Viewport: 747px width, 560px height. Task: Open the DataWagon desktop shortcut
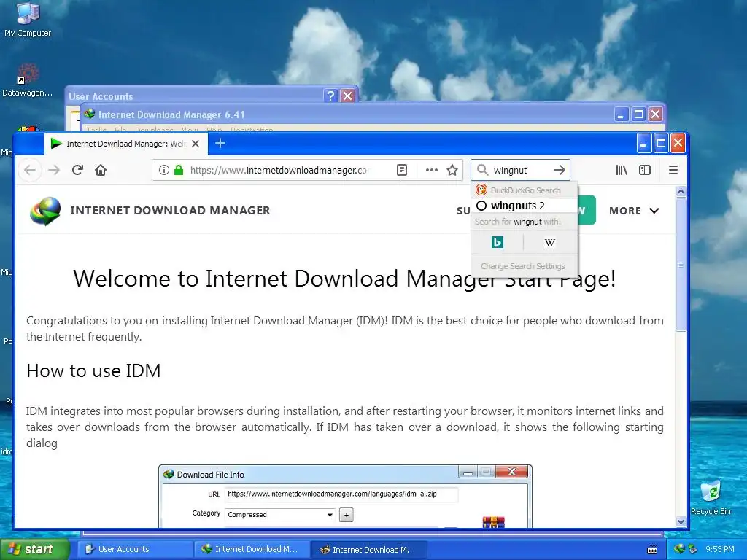(27, 80)
